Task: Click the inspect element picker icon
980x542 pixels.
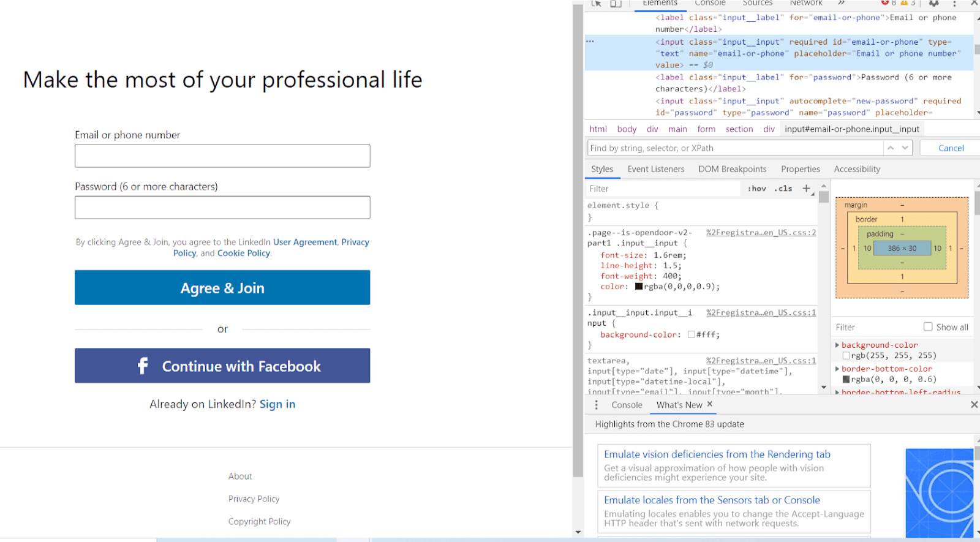Action: [x=596, y=3]
